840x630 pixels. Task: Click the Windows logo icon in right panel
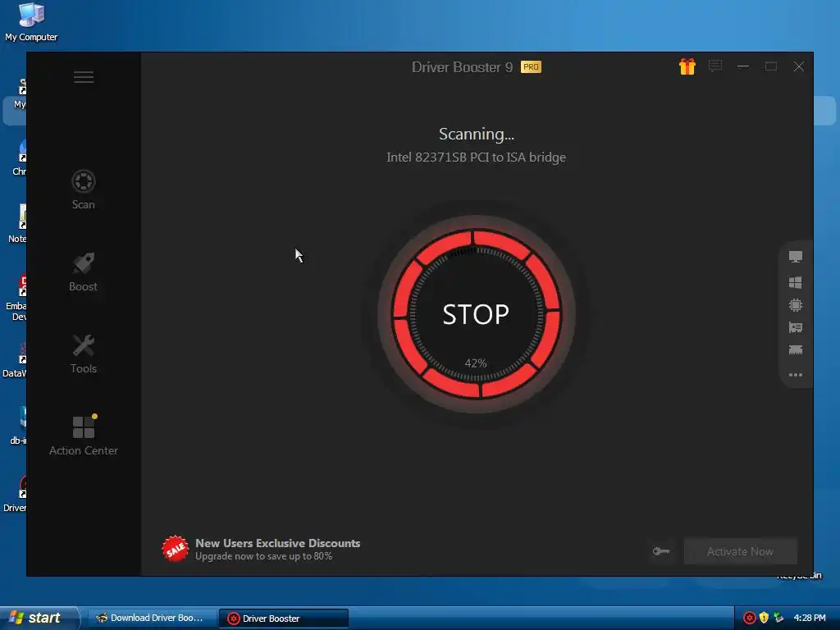tap(796, 282)
